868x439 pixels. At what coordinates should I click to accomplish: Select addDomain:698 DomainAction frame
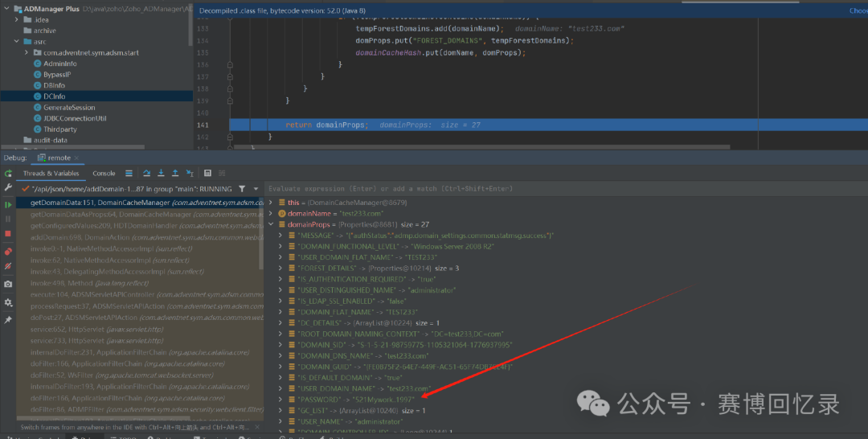click(140, 237)
